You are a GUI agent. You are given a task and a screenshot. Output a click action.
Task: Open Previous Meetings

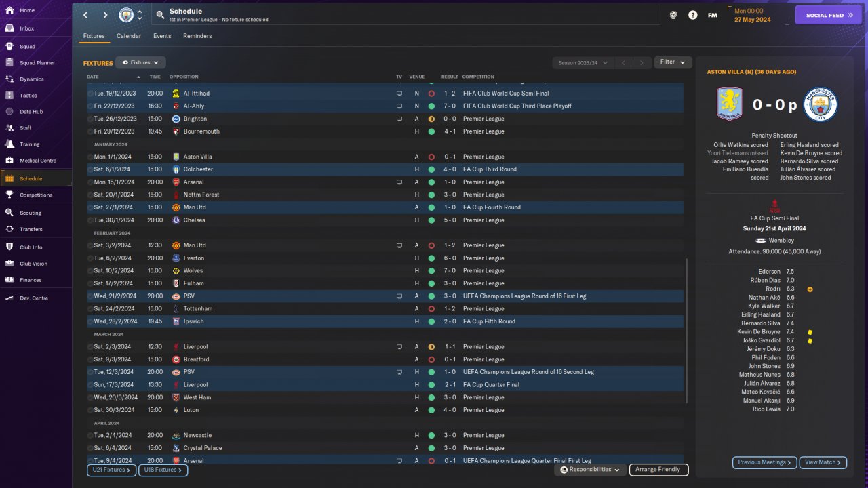click(x=764, y=462)
